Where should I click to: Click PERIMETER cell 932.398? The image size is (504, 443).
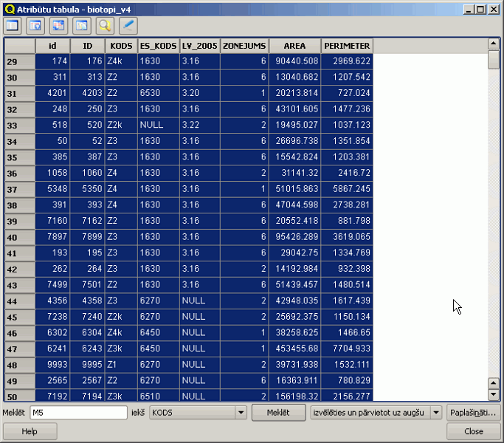coord(347,269)
